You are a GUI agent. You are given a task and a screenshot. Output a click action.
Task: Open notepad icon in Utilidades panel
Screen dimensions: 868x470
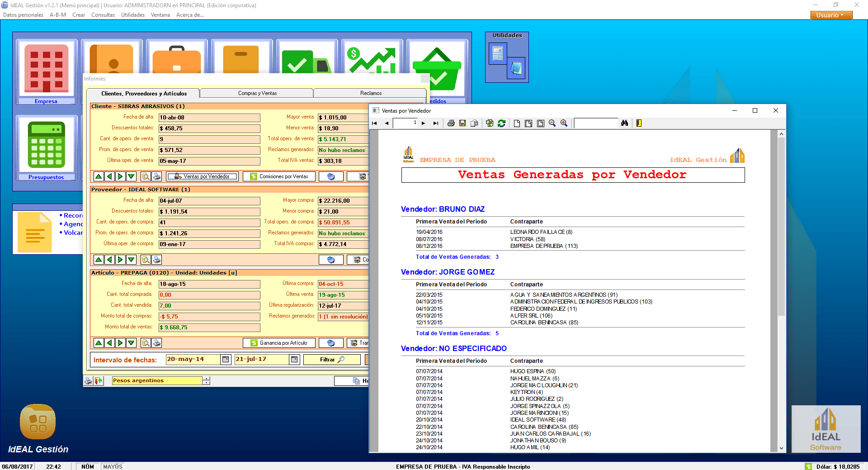click(516, 68)
